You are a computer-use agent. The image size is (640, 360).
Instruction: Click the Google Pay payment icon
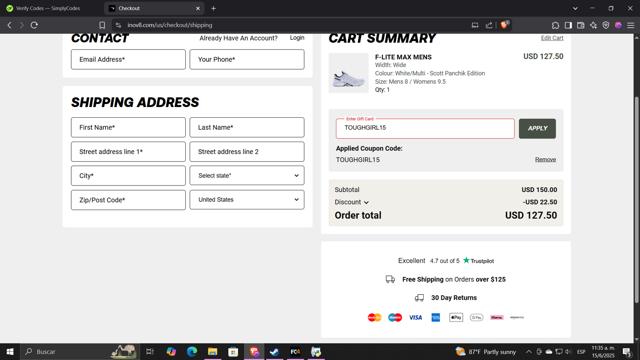pos(476,317)
